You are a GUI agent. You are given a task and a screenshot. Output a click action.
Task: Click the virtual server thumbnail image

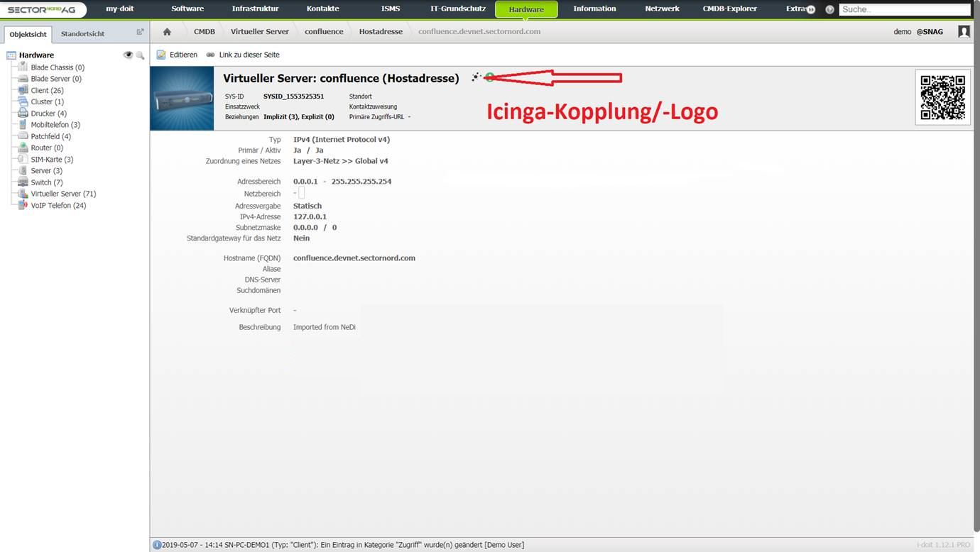(x=182, y=98)
